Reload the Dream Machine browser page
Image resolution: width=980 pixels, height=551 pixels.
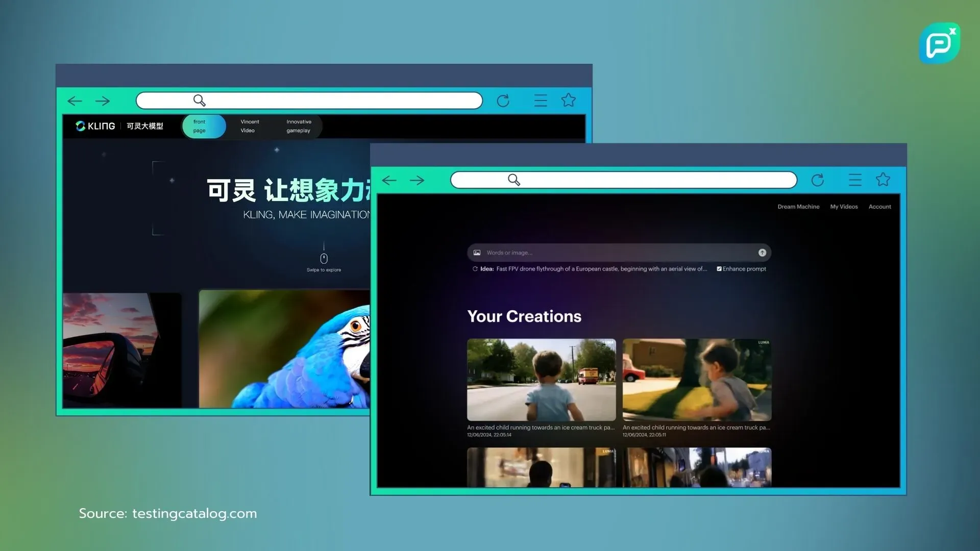[x=817, y=180]
